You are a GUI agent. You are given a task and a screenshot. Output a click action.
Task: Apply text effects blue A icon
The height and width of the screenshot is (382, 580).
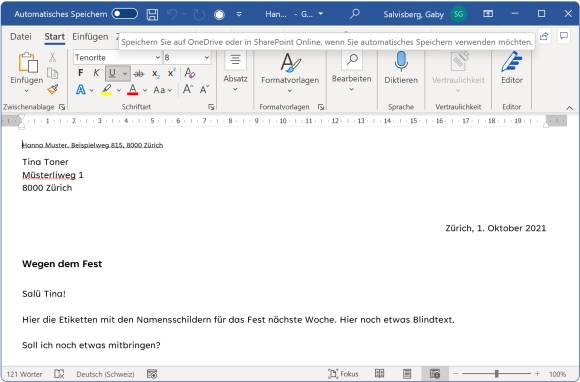coord(81,89)
